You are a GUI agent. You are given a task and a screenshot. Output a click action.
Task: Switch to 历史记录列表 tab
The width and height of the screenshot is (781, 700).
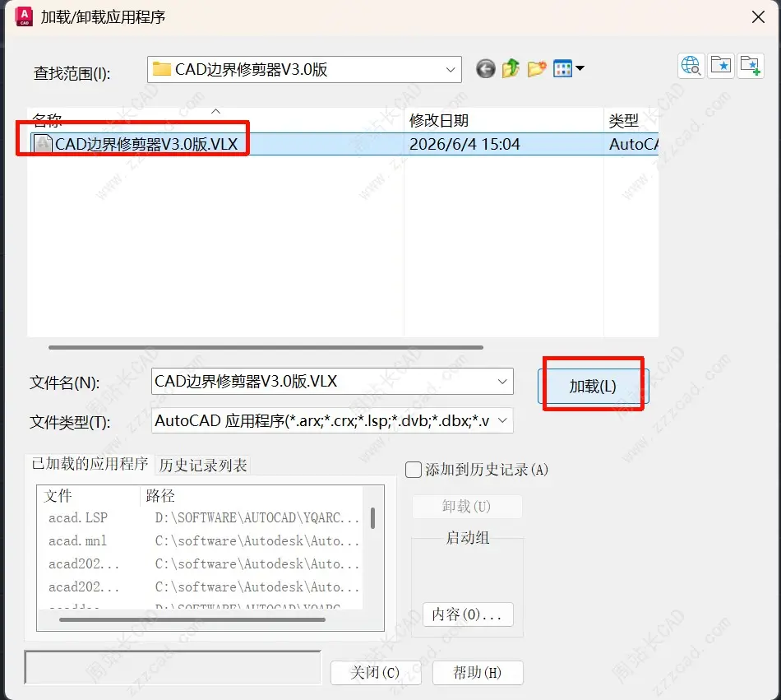tap(203, 465)
